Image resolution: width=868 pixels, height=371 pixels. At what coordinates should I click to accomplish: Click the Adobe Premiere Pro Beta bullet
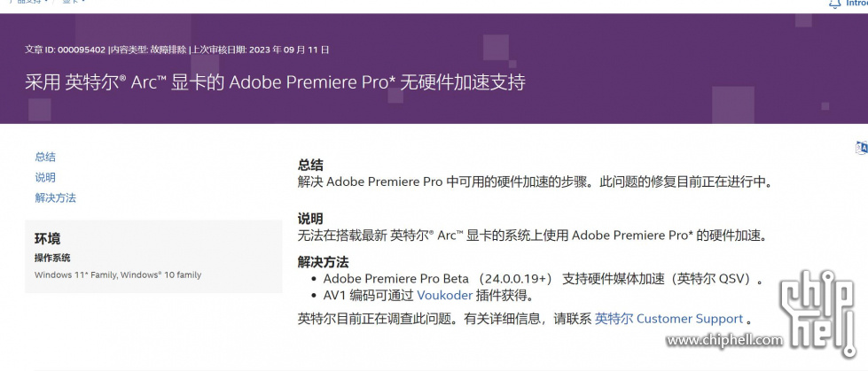[x=543, y=279]
